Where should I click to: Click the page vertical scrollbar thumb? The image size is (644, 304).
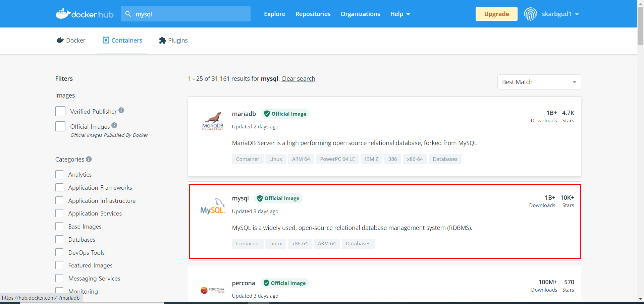click(x=640, y=26)
